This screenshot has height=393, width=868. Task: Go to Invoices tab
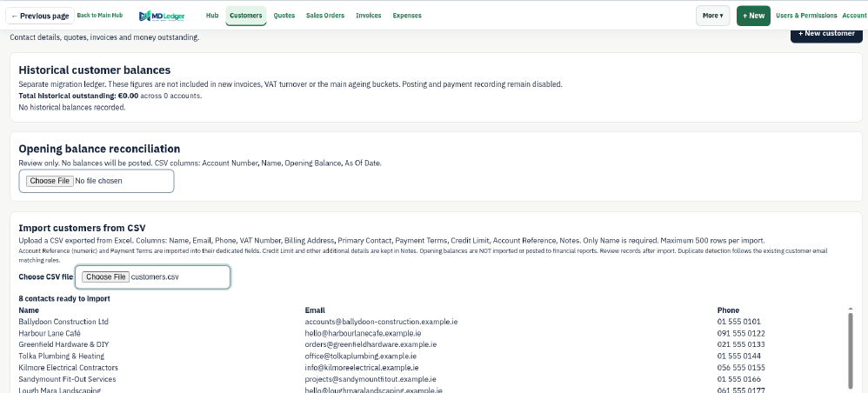tap(369, 16)
